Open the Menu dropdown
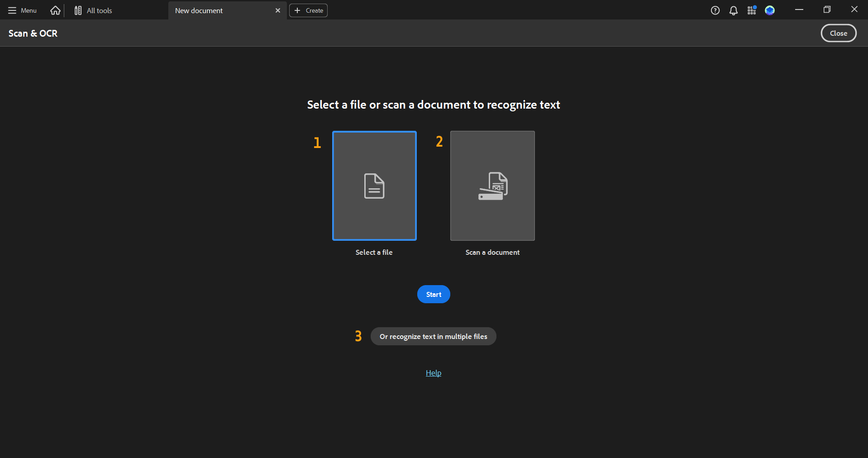 click(21, 10)
